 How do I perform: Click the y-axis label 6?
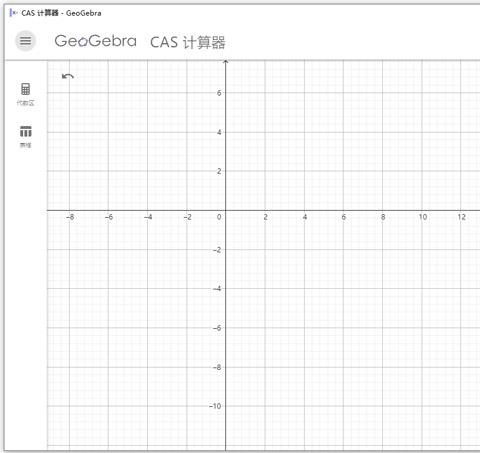click(219, 93)
